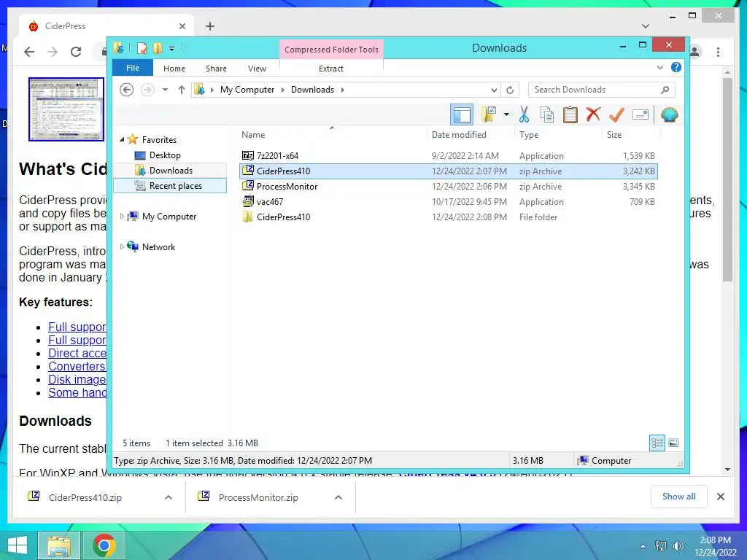Click the folder options toolbar icon
The image size is (747, 560).
coord(489,114)
